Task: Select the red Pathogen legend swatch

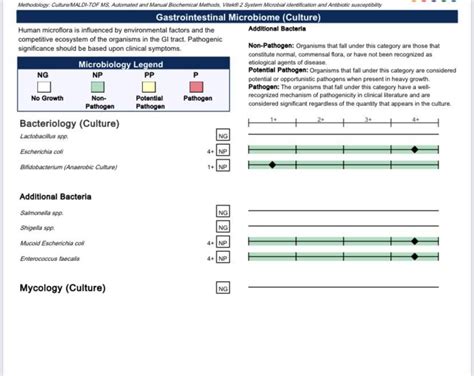Action: click(x=196, y=87)
